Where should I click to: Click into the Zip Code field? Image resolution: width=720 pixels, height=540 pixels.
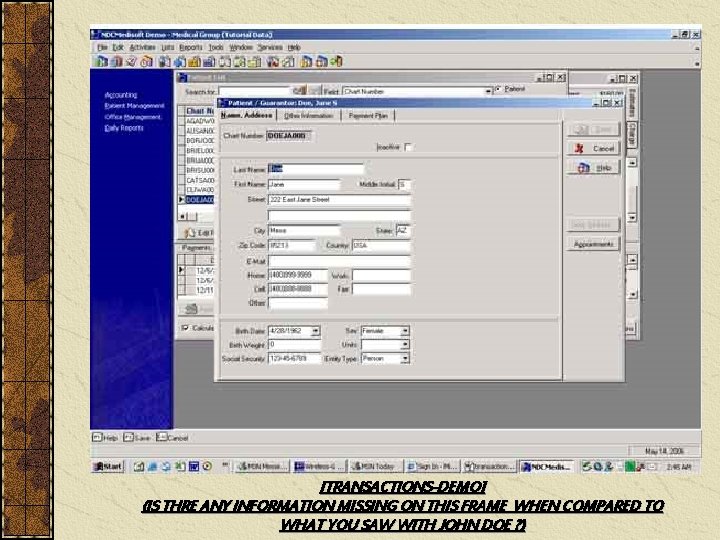pyautogui.click(x=292, y=246)
